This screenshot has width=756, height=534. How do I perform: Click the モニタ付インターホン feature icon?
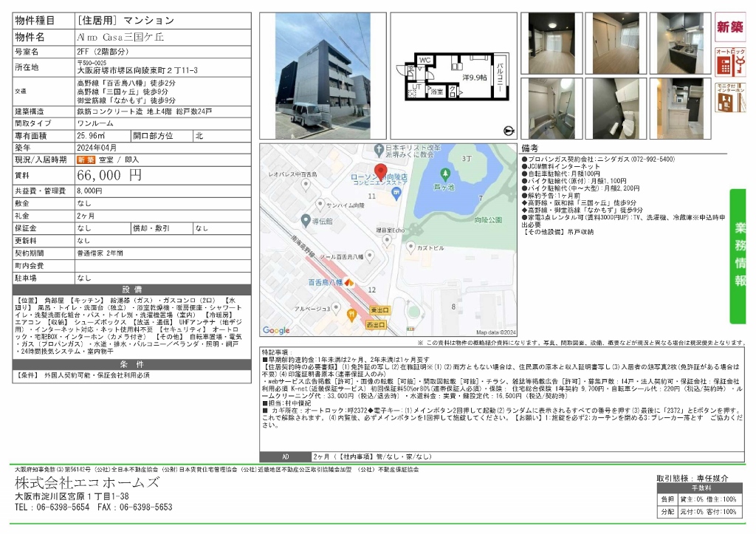[729, 98]
